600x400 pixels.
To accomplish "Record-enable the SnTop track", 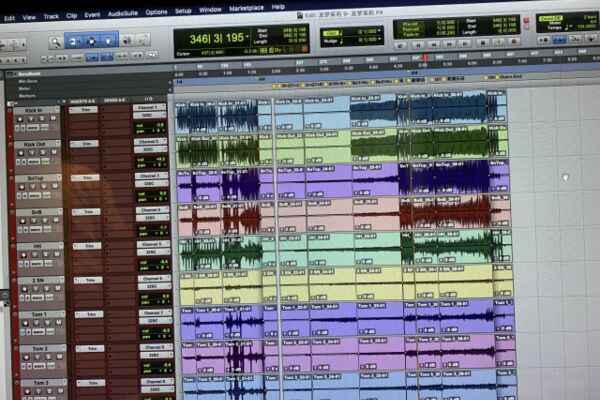I will [21, 187].
